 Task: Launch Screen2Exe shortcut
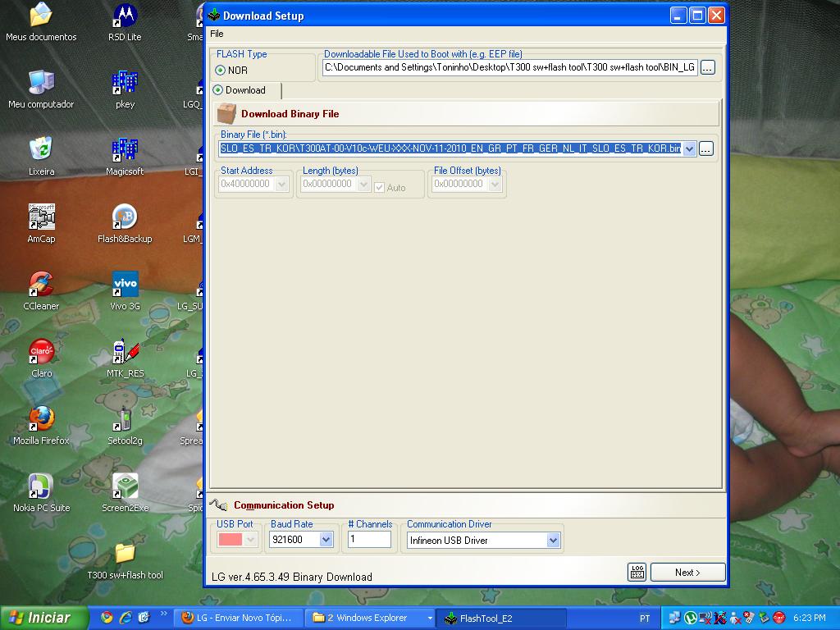[125, 492]
